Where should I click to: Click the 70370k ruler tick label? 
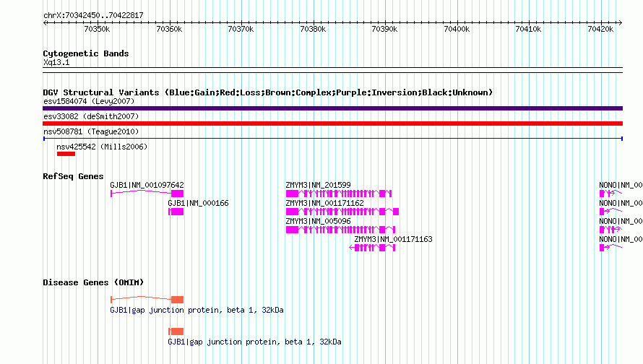pyautogui.click(x=241, y=29)
